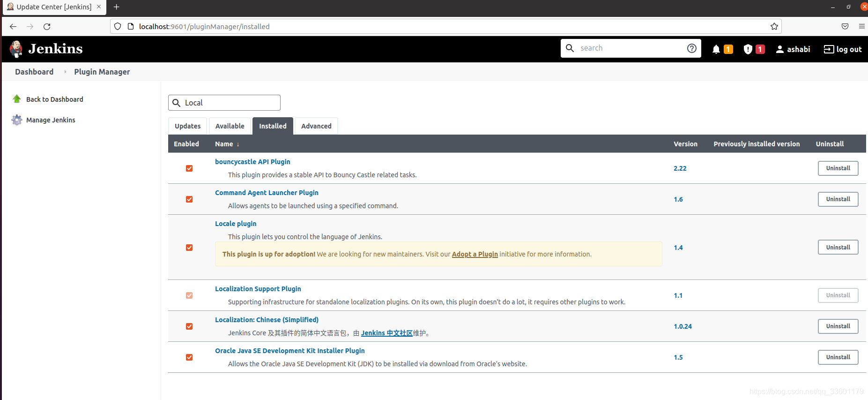
Task: Uninstall the bouncycastle API Plugin
Action: pyautogui.click(x=838, y=168)
